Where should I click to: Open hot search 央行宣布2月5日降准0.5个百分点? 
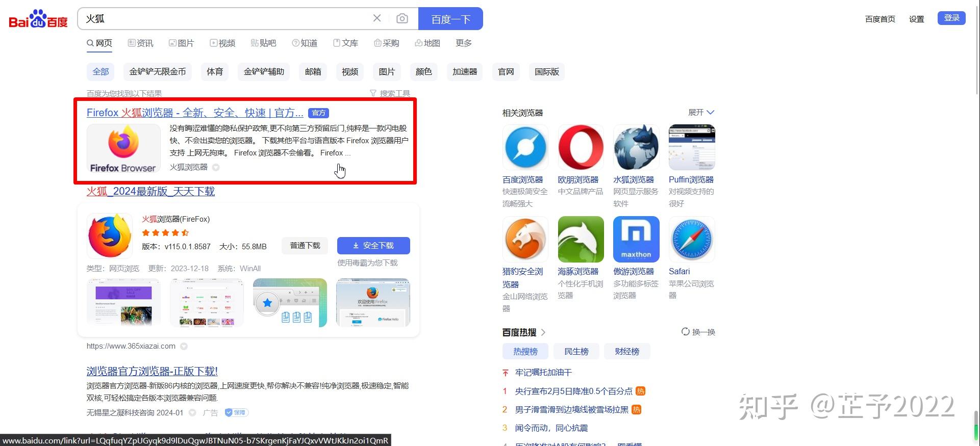point(573,391)
